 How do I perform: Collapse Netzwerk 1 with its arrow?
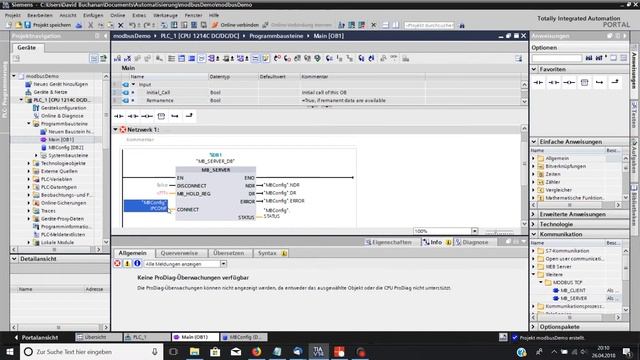pyautogui.click(x=116, y=129)
